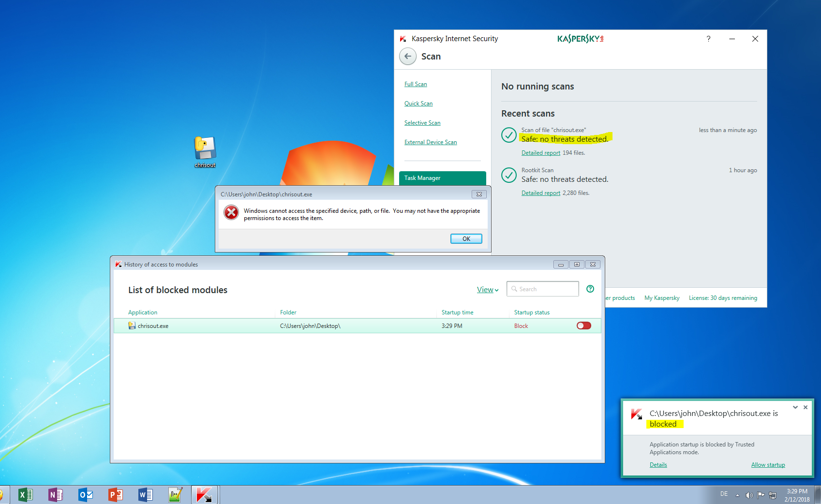Screen dimensions: 821x504
Task: Click 'Safe: no threats detected' under Rootkit Scan
Action: 565,179
